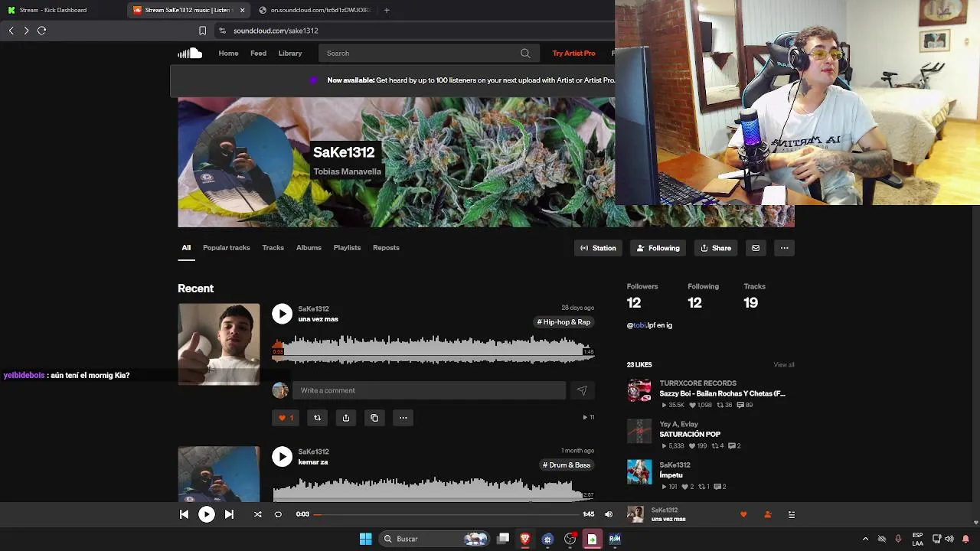Open liked track "Ímpetu"
This screenshot has width=980, height=551.
pos(671,475)
